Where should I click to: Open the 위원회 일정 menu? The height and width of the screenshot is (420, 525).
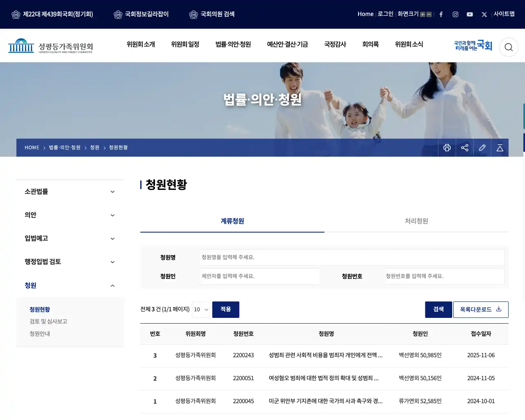pos(185,44)
